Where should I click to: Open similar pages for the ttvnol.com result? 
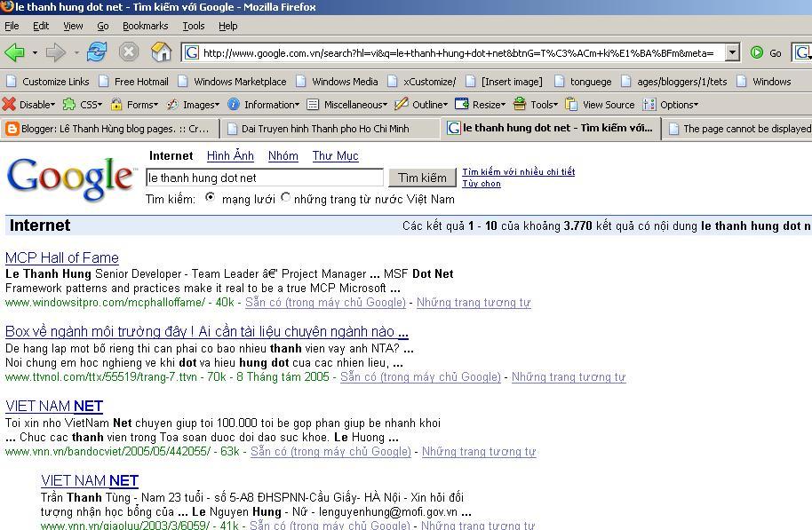(x=569, y=376)
